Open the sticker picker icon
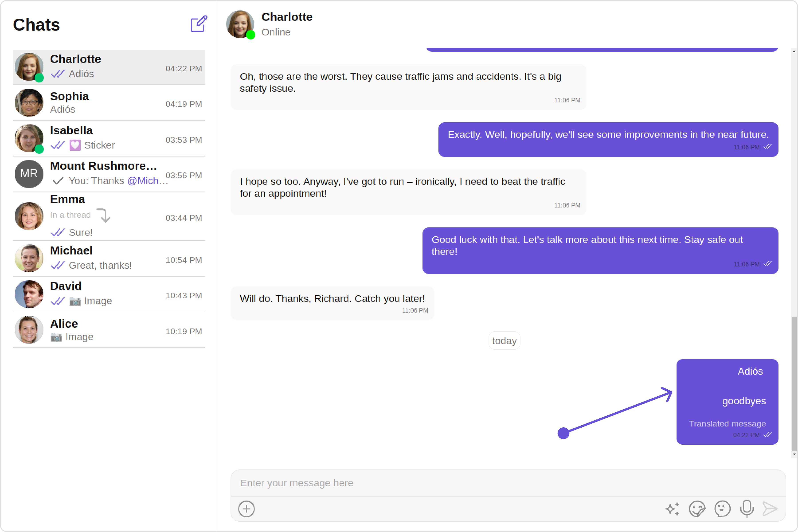Screen dimensions: 798x532 697,509
